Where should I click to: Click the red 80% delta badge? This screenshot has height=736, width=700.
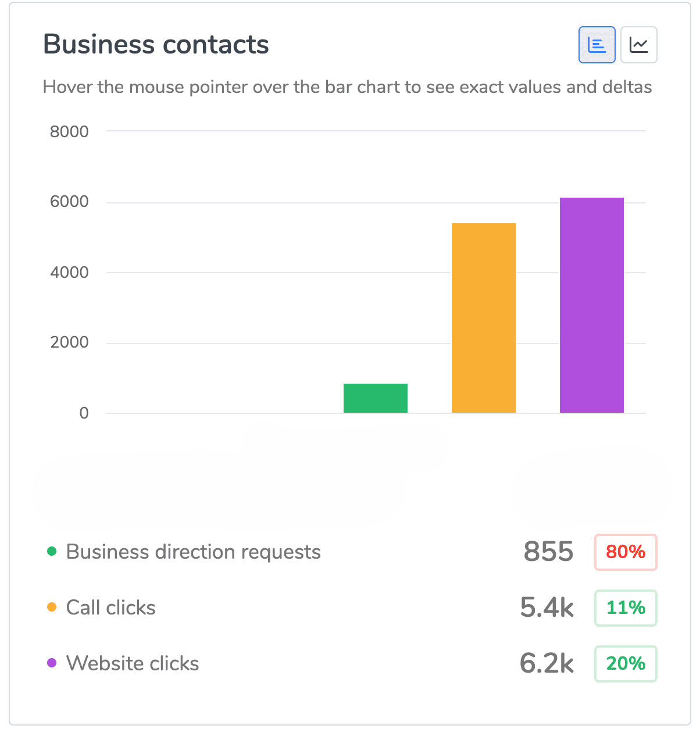pyautogui.click(x=626, y=552)
